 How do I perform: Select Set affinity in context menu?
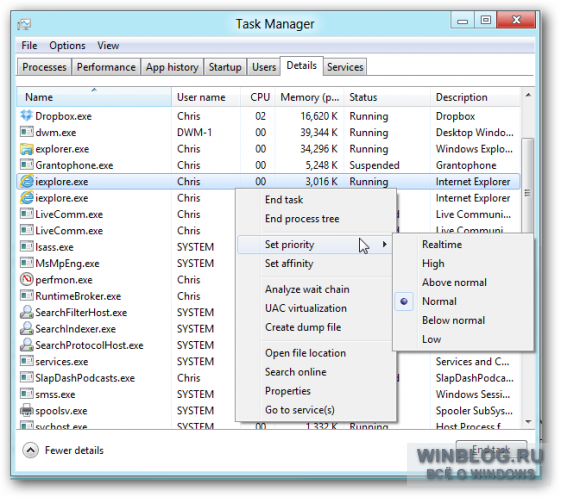pos(289,263)
